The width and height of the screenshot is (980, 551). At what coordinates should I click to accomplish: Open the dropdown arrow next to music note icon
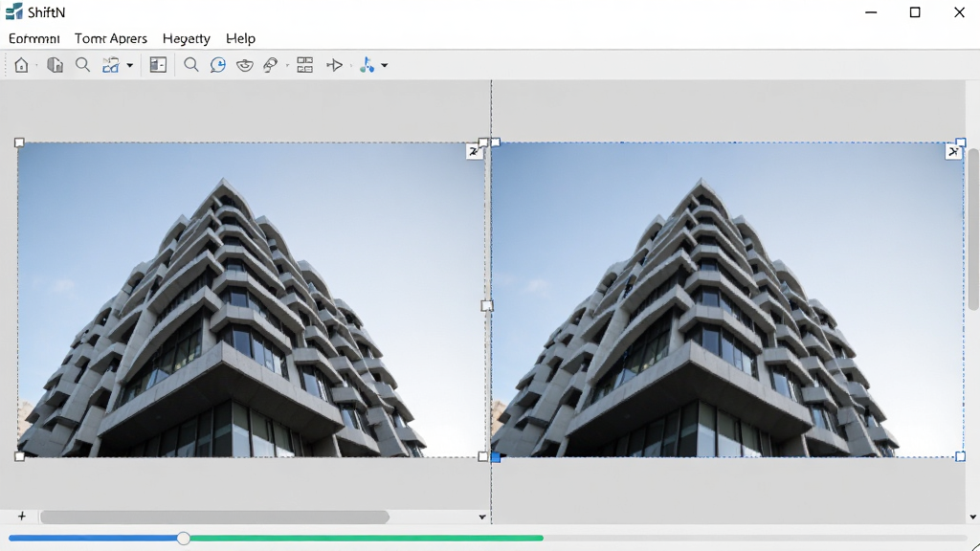click(385, 65)
